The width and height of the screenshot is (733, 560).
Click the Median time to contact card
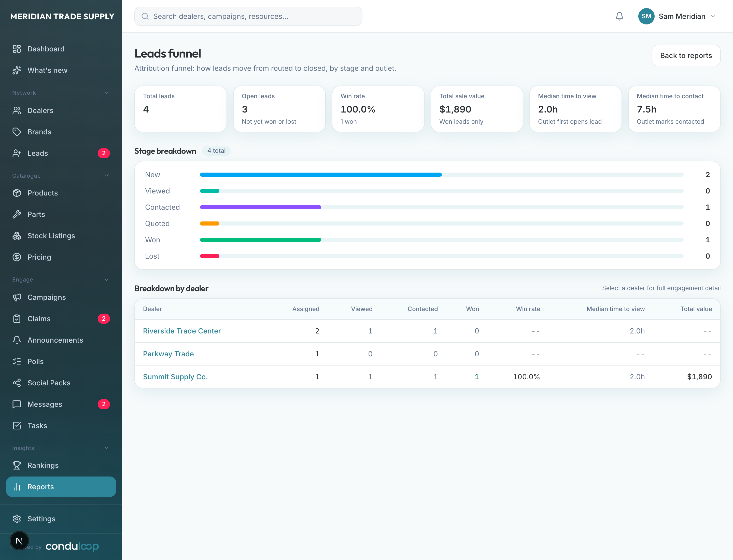pos(674,109)
